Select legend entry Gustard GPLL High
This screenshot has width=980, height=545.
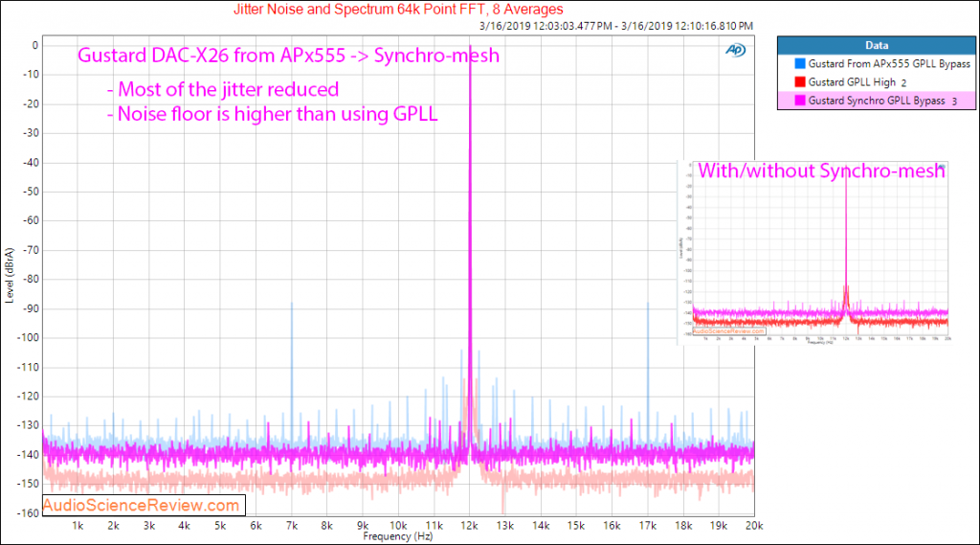[877, 82]
